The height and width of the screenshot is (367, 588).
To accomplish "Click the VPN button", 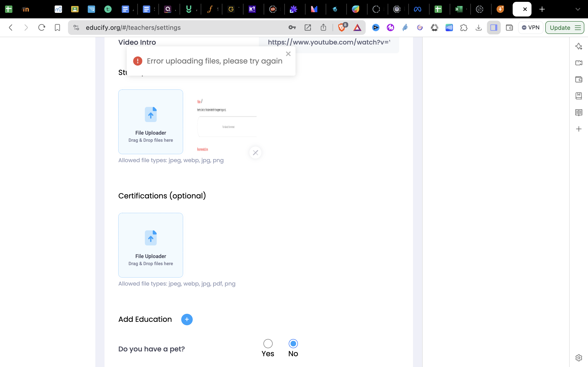I will (531, 28).
